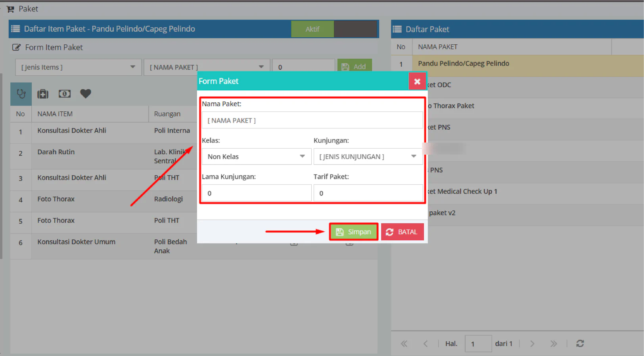Click the Tarif Paket input field
Image resolution: width=644 pixels, height=356 pixels.
[368, 193]
